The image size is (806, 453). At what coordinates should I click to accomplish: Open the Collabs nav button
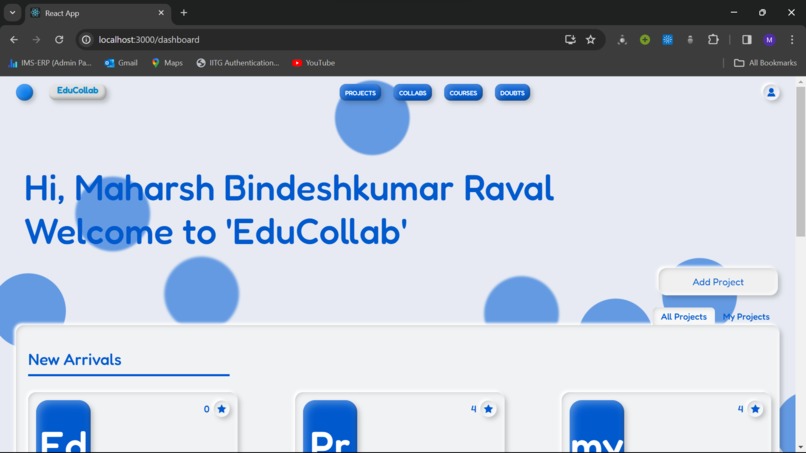point(412,93)
